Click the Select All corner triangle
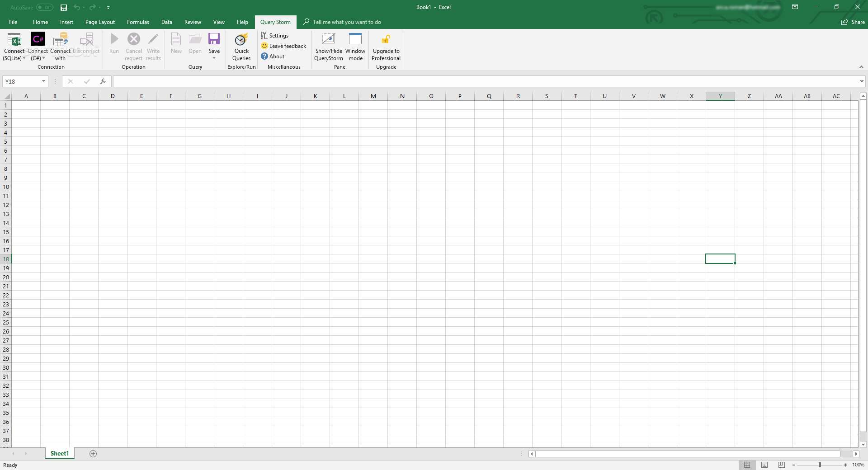Viewport: 868px width, 470px height. pyautogui.click(x=7, y=96)
